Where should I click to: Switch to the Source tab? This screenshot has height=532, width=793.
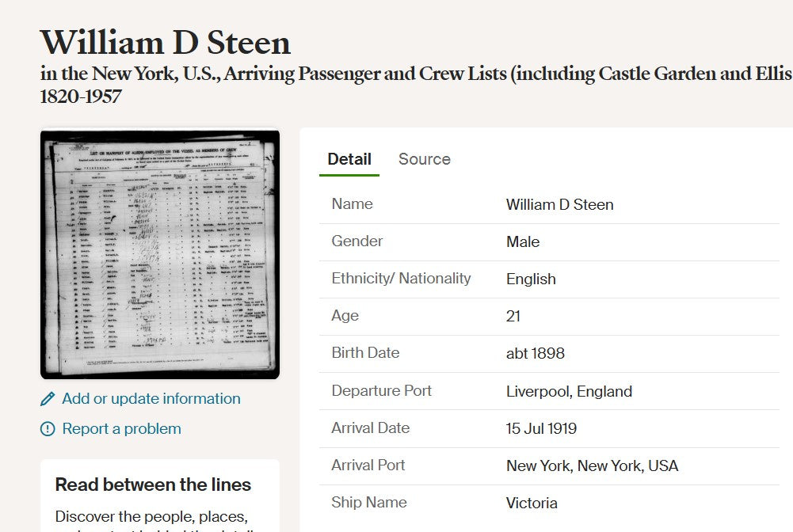[x=424, y=159]
